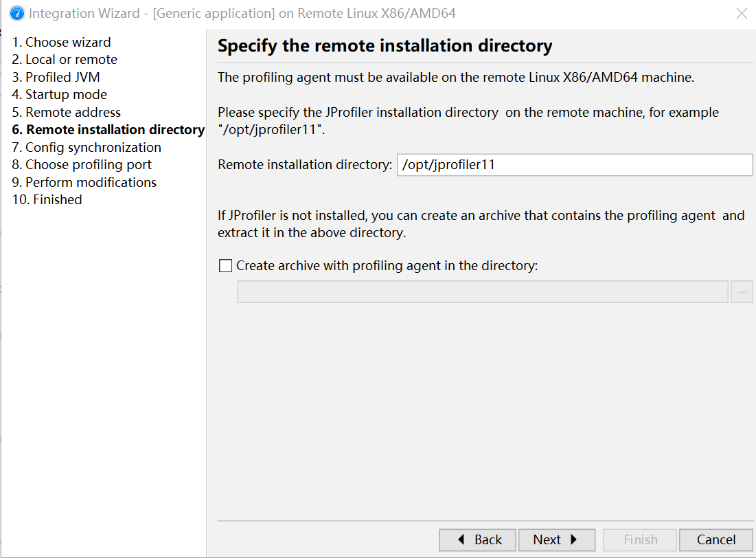
Task: Click the archive directory path field
Action: click(x=483, y=292)
